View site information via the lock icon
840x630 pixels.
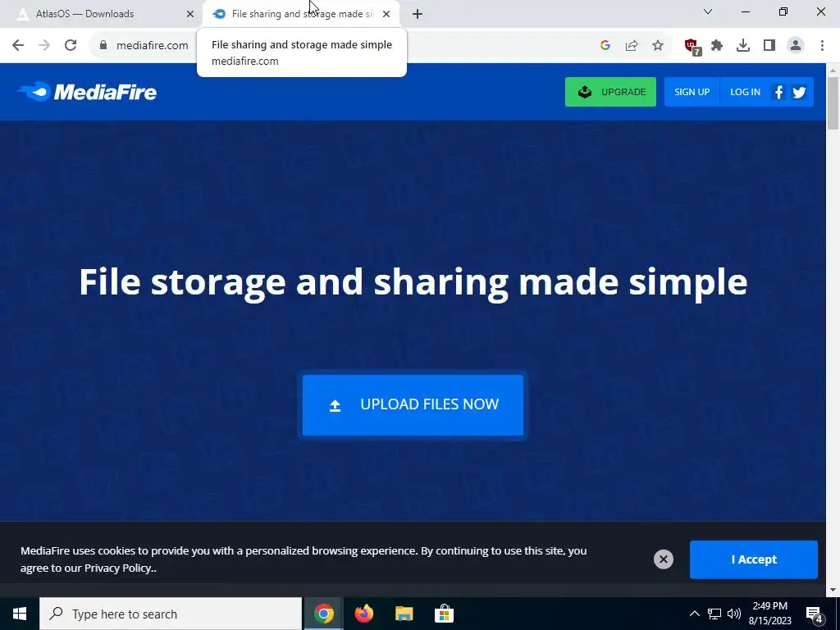103,46
